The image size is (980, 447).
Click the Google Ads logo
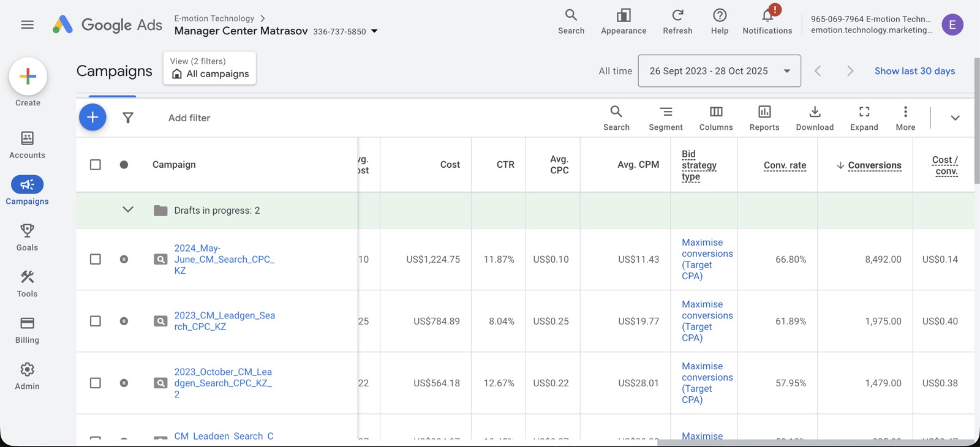(108, 24)
